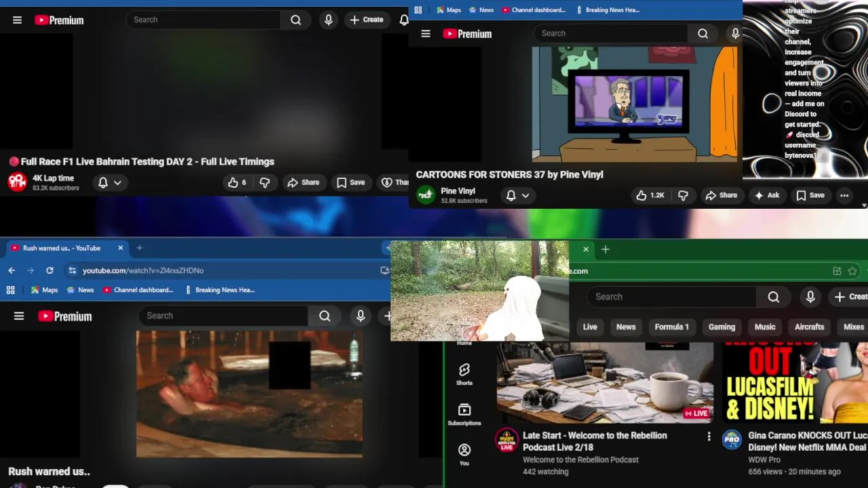
Task: Open new tab in green browser window
Action: click(x=606, y=249)
